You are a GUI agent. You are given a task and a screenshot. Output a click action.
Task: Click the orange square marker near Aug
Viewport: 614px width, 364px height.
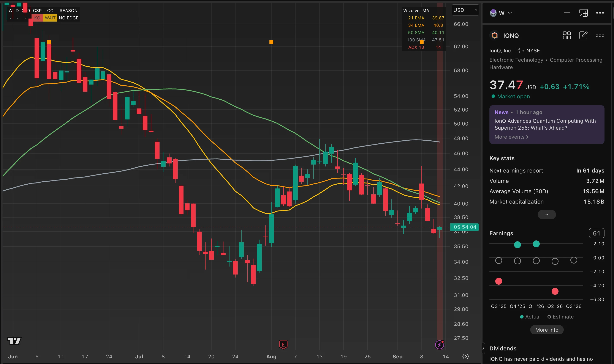271,42
